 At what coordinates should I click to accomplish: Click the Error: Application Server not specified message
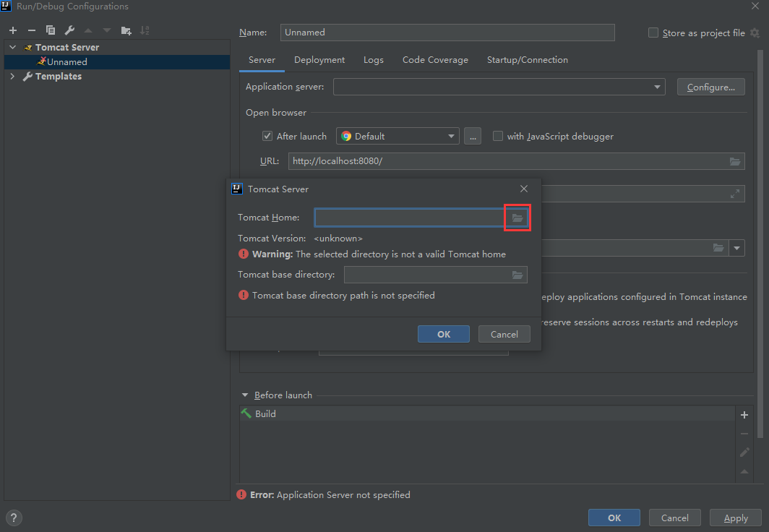330,494
